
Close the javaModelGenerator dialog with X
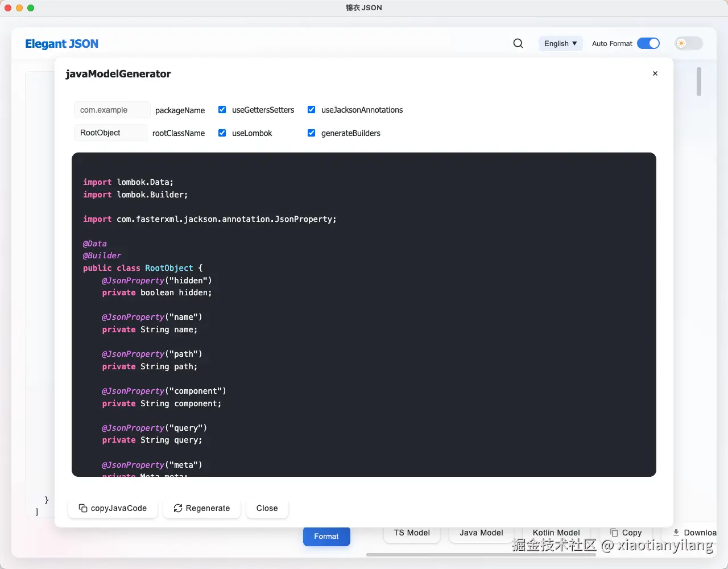click(655, 73)
